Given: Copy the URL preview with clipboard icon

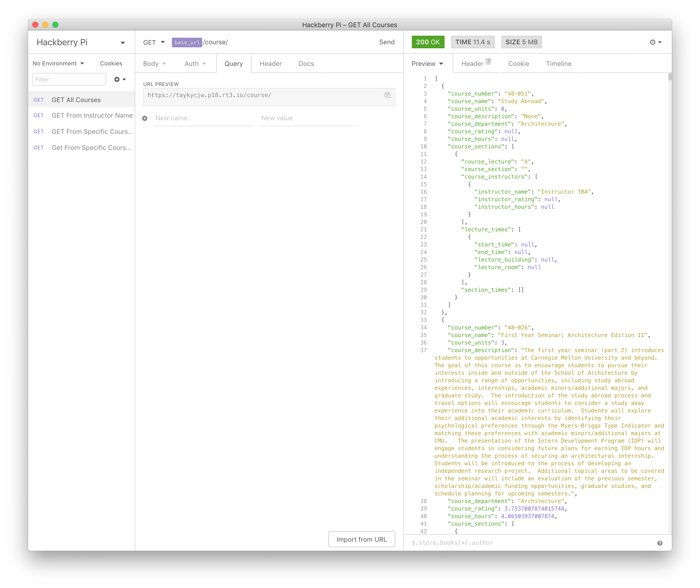Looking at the screenshot, I should click(x=387, y=95).
